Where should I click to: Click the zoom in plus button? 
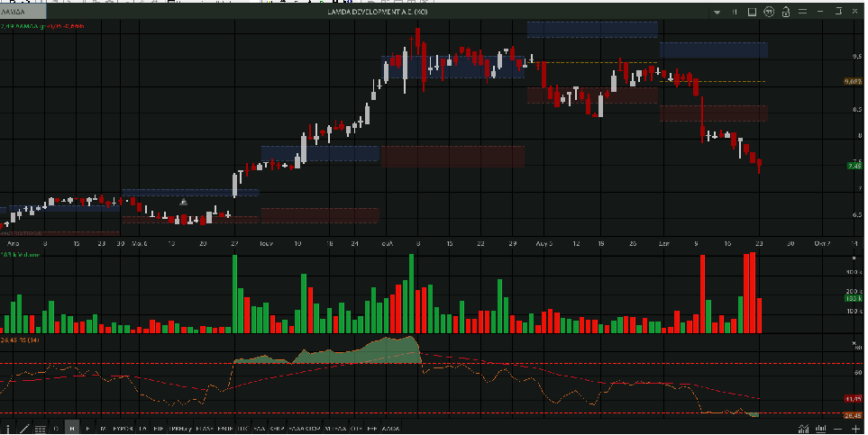[855, 429]
